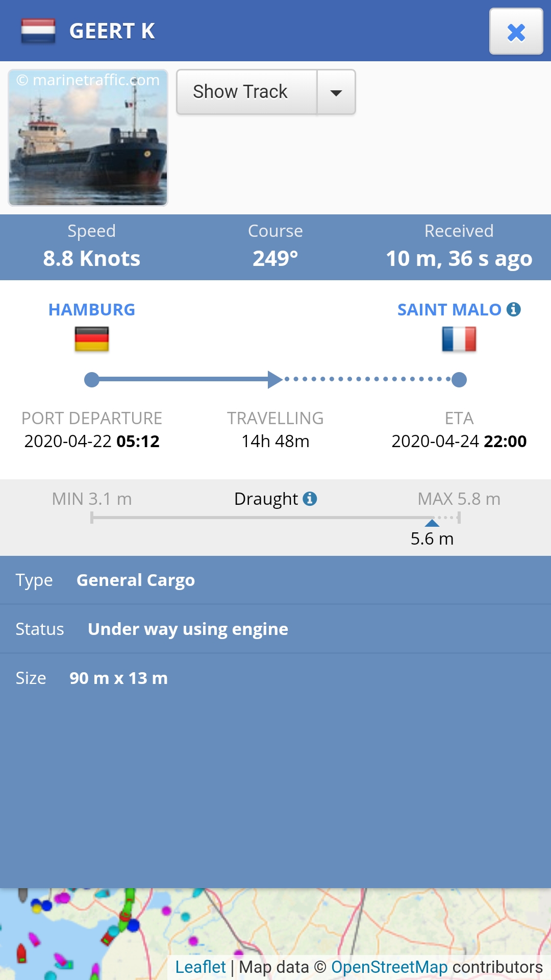This screenshot has width=551, height=980.
Task: Click the Show Track button
Action: [247, 92]
